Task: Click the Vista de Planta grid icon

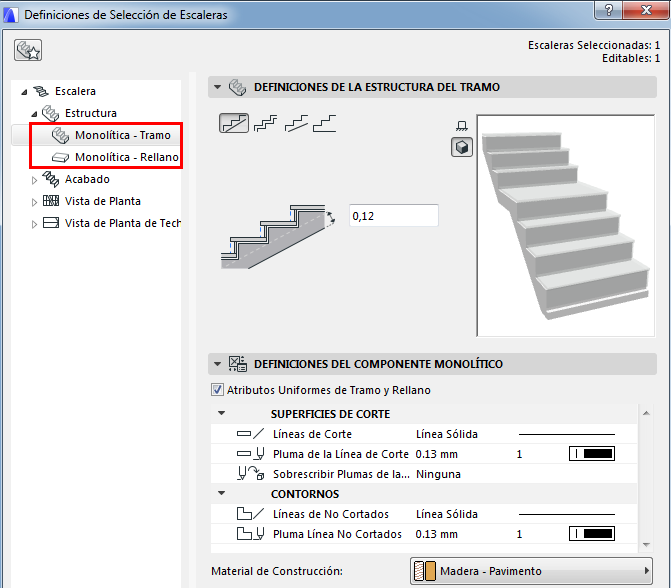Action: click(x=51, y=201)
